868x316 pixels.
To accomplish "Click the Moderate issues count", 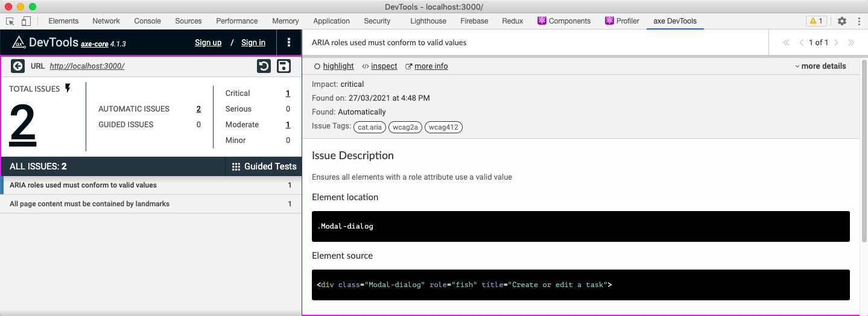I will coord(288,125).
